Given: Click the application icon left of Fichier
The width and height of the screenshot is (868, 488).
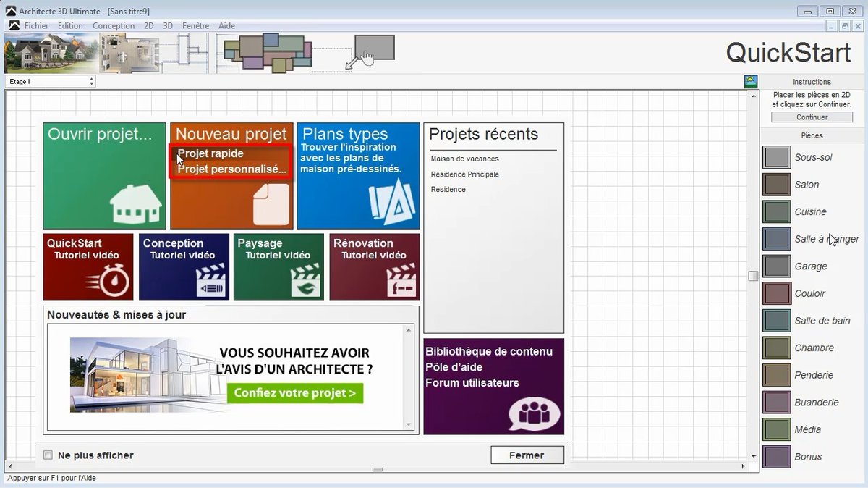Looking at the screenshot, I should pos(14,25).
